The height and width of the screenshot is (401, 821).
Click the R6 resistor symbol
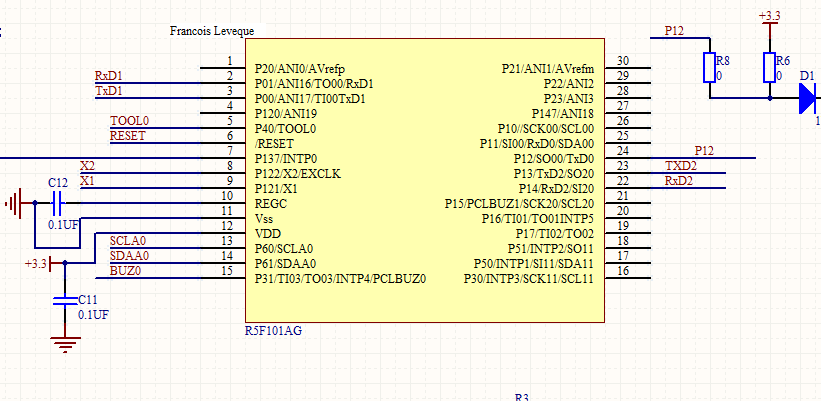[768, 68]
